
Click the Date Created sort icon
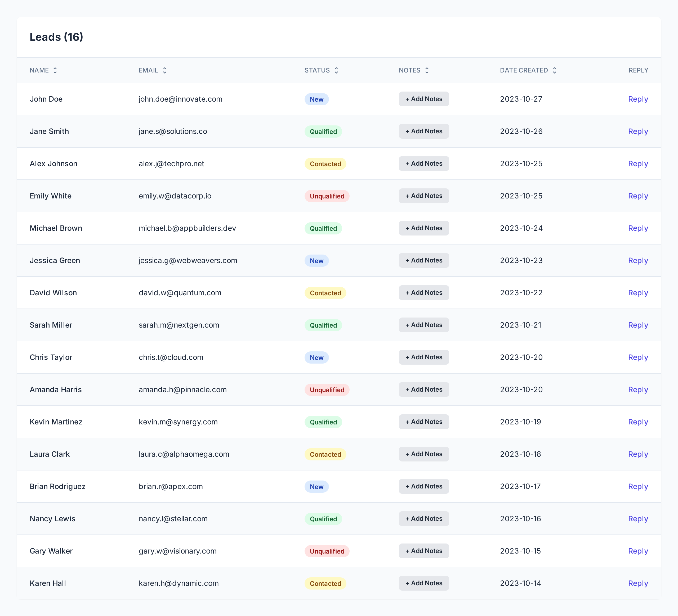(x=555, y=70)
